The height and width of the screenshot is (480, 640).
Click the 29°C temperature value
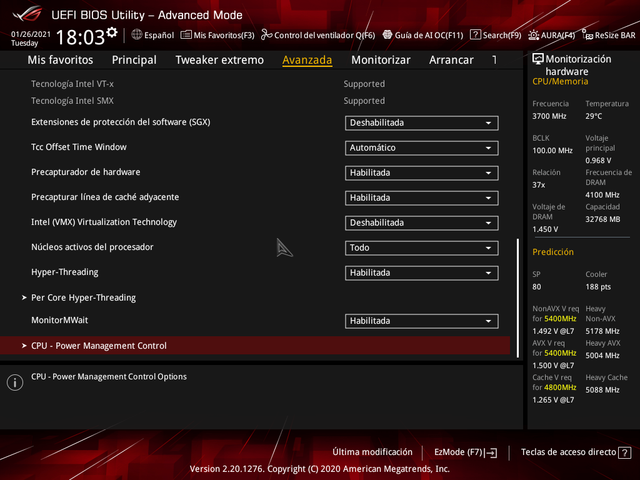click(593, 116)
